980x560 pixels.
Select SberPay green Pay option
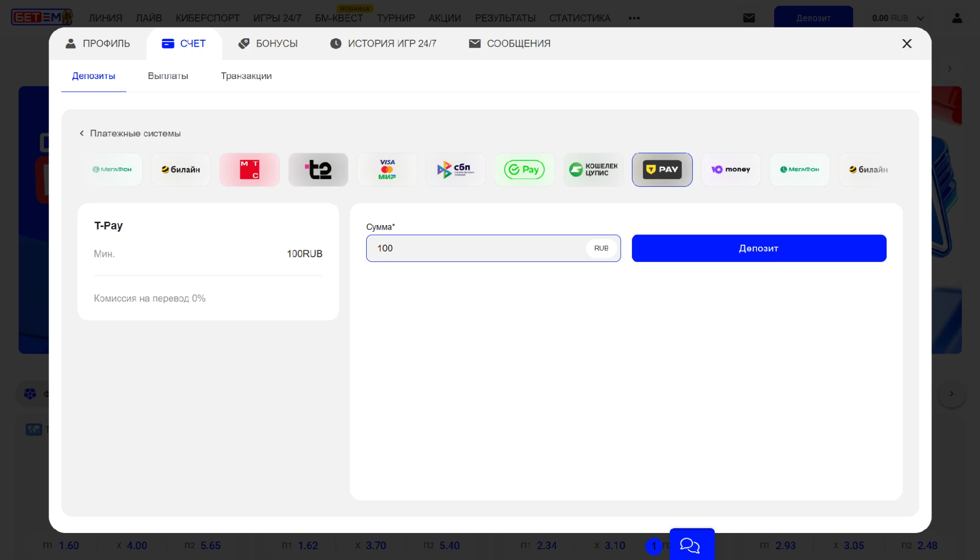coord(525,170)
